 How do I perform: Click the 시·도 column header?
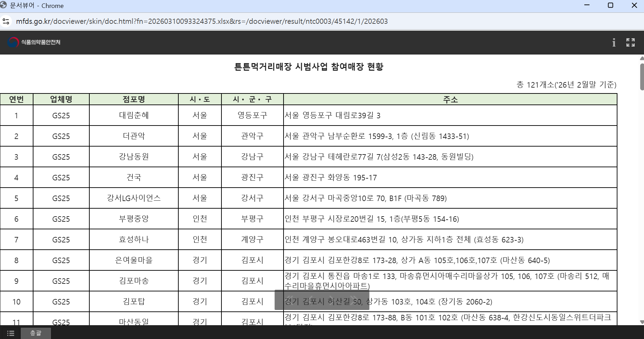[200, 99]
